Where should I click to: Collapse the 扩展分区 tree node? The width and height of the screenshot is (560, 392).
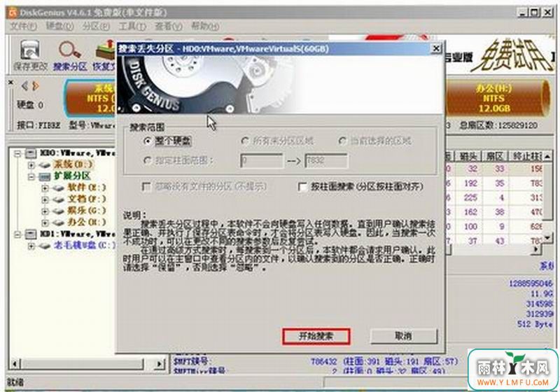31,176
